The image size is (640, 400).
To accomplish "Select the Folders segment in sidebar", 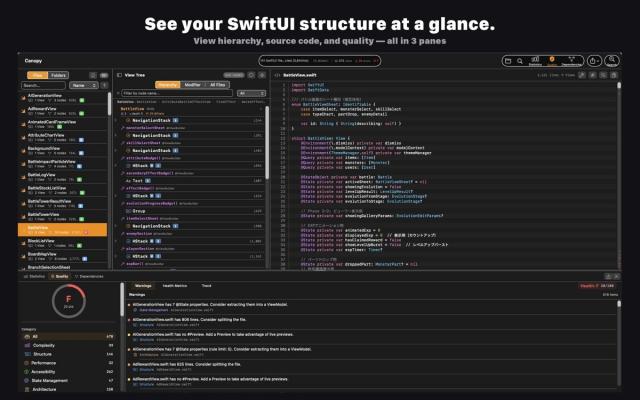I will click(x=58, y=75).
